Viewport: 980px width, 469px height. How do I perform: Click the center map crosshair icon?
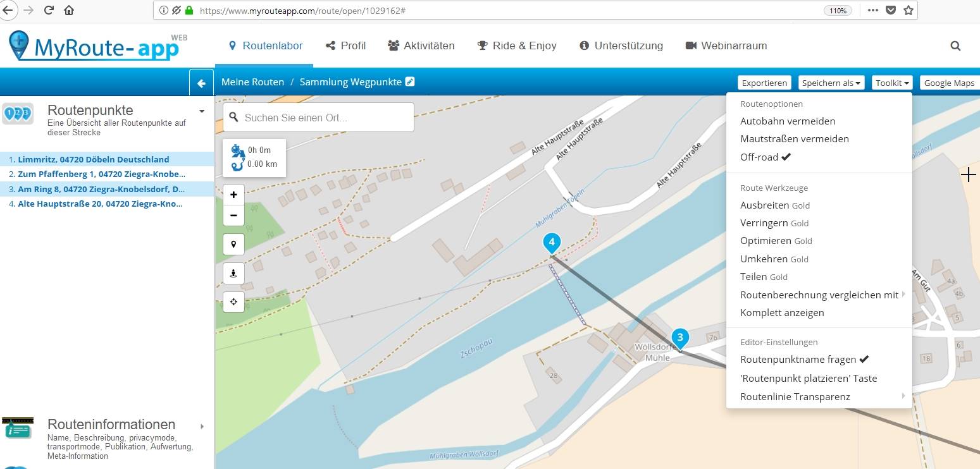233,301
